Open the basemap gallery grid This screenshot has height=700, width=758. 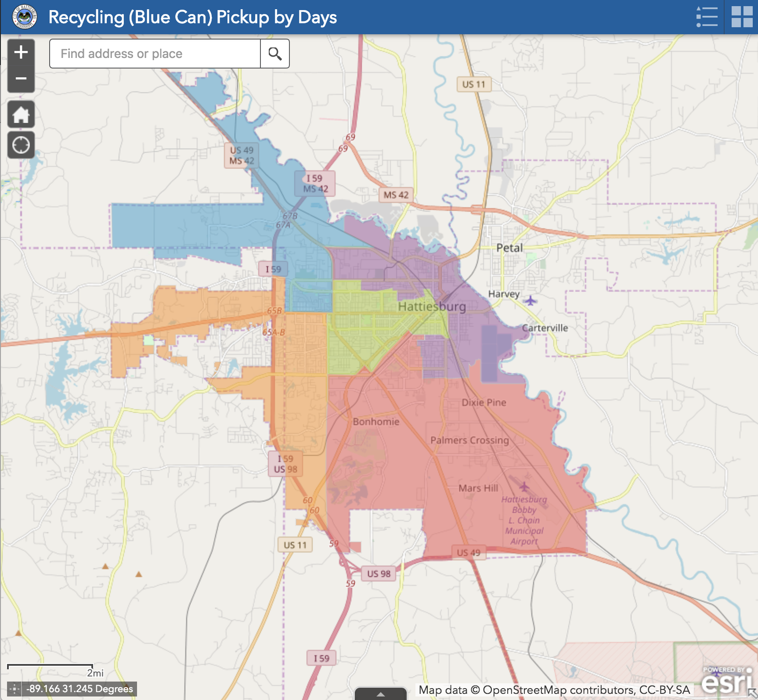(x=742, y=17)
